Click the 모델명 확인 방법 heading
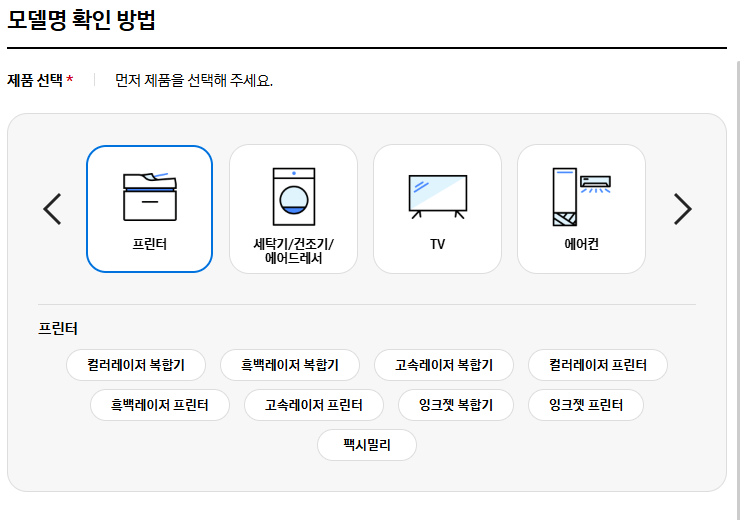The width and height of the screenshot is (740, 520). click(81, 20)
